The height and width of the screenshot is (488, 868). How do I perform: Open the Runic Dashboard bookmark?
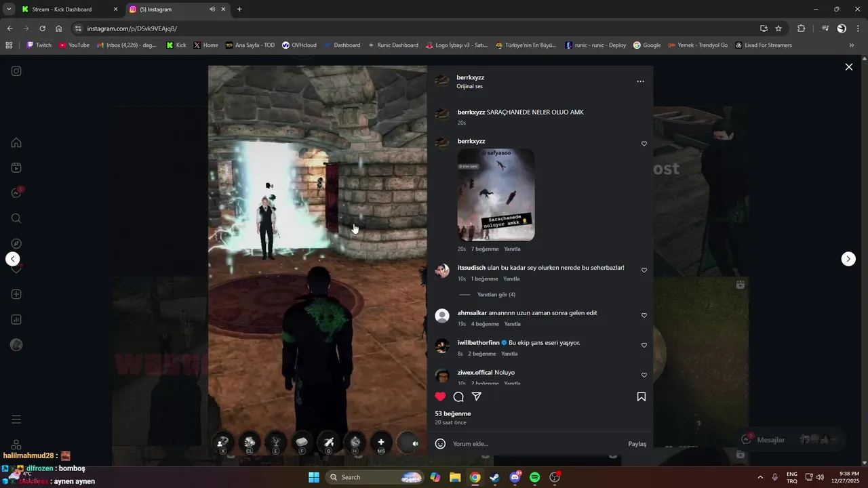393,45
